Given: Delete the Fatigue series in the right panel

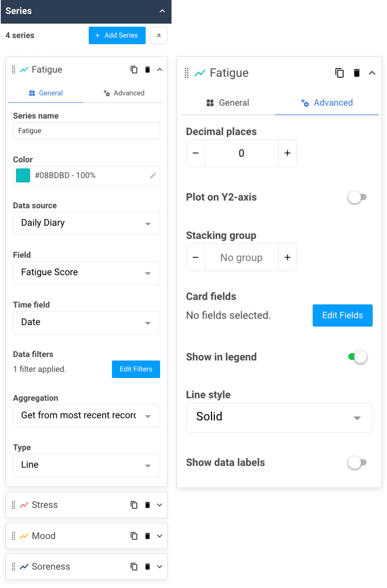Looking at the screenshot, I should pos(357,73).
